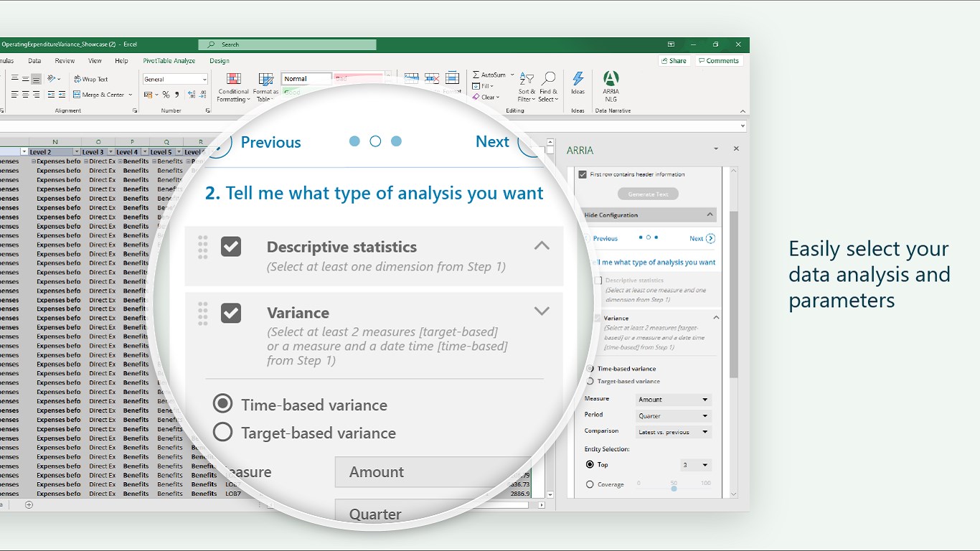Viewport: 980px width, 551px height.
Task: Open ARRIA pane options arrow
Action: click(715, 149)
